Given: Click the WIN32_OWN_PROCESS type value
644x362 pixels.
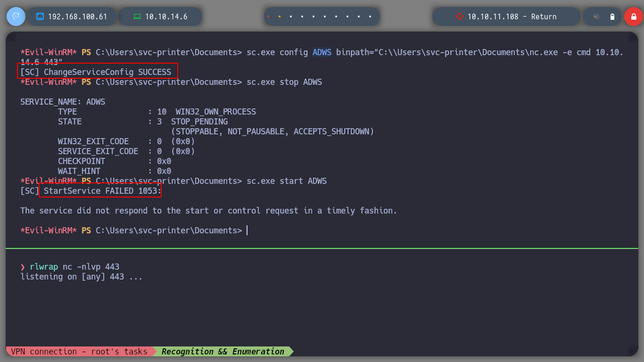Looking at the screenshot, I should pos(216,112).
